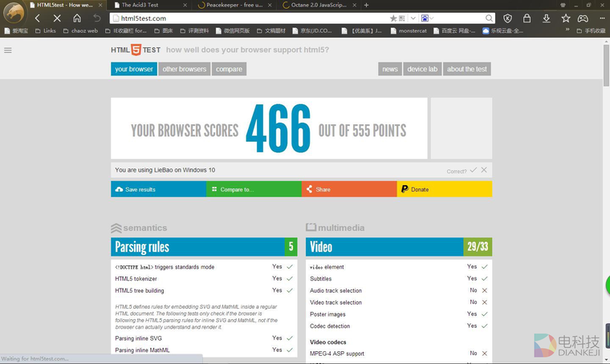Stop loading the page

(x=56, y=18)
